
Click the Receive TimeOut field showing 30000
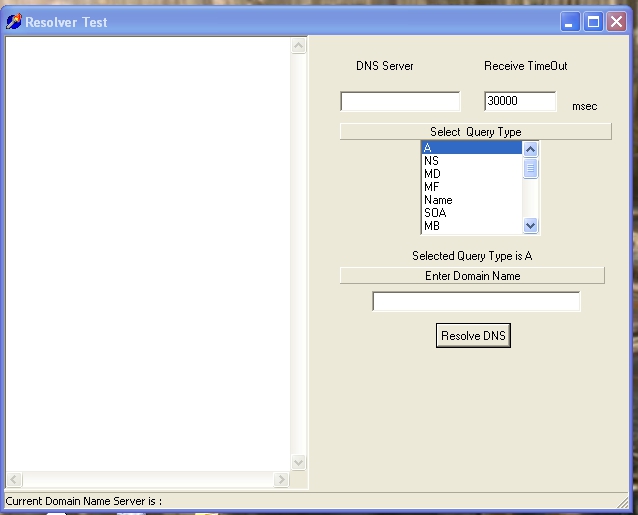520,101
